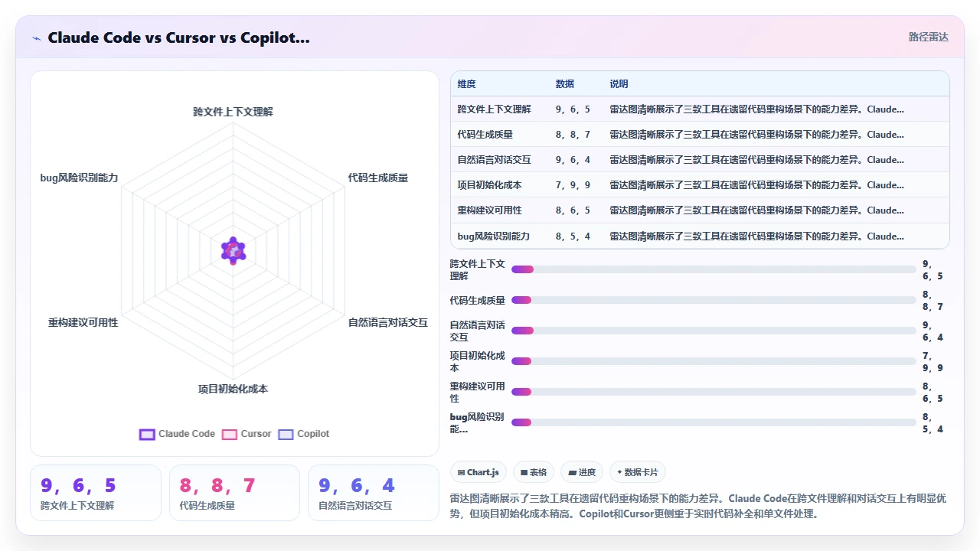Select table row bug风险识别能力
The height and width of the screenshot is (551, 980).
[700, 236]
